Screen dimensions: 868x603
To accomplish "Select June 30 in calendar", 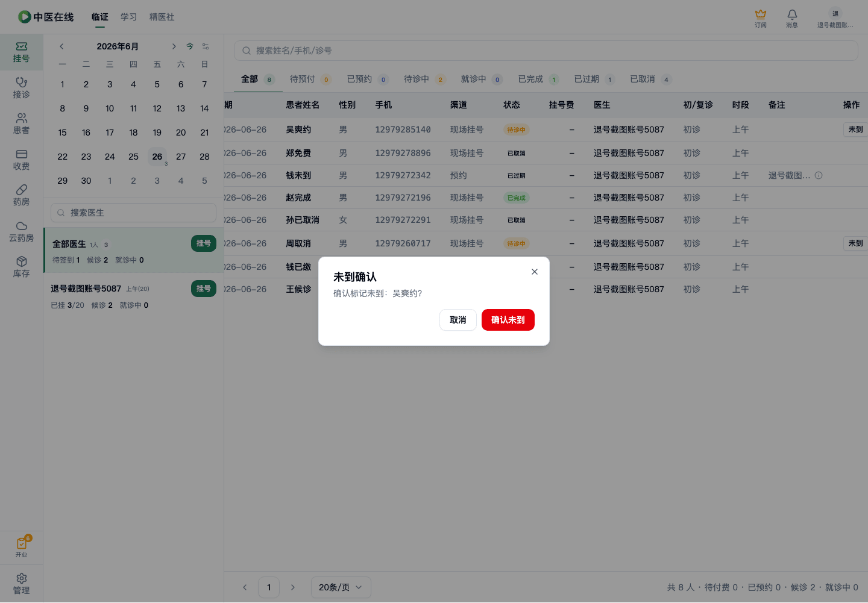I will tap(86, 181).
